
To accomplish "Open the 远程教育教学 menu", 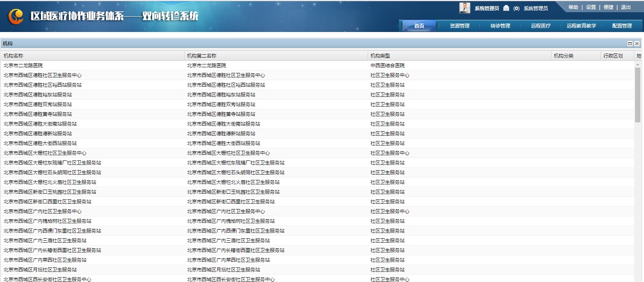I will coord(581,26).
